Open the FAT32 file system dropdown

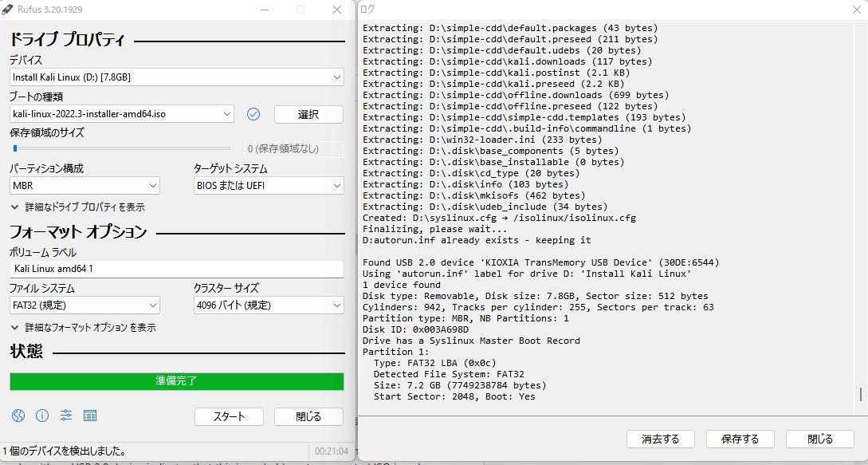tap(84, 305)
